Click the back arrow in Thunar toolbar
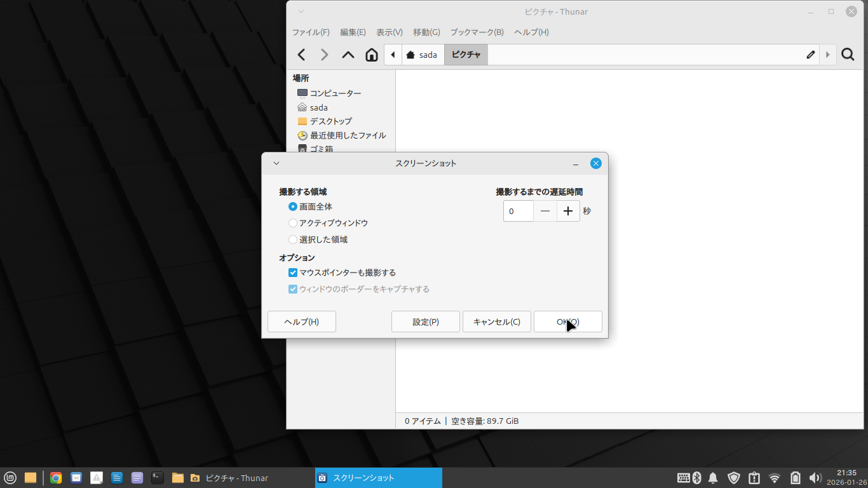Screen dimensions: 868x488 302,55
